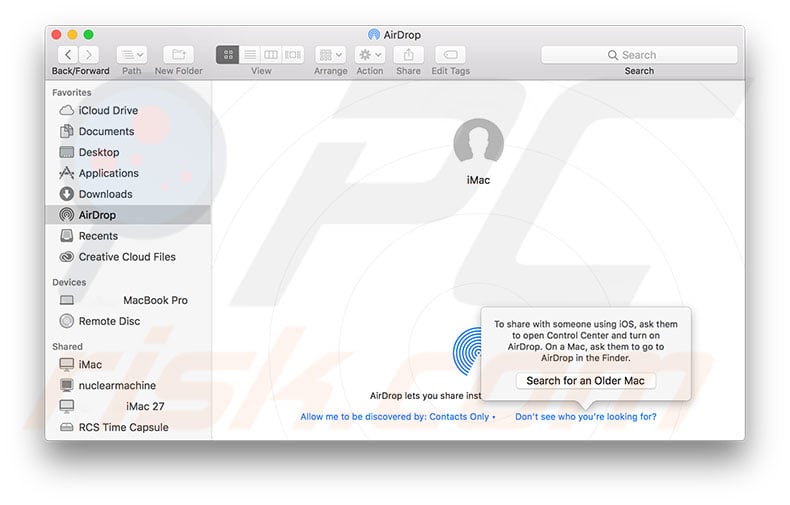Open Applications in sidebar
The image size is (790, 505).
(x=128, y=173)
